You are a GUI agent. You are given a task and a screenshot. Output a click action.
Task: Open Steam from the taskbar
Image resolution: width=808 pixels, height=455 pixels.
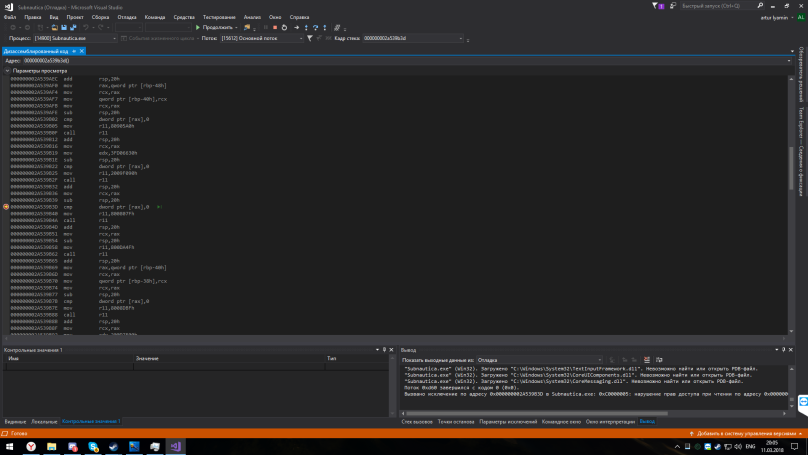[x=113, y=446]
